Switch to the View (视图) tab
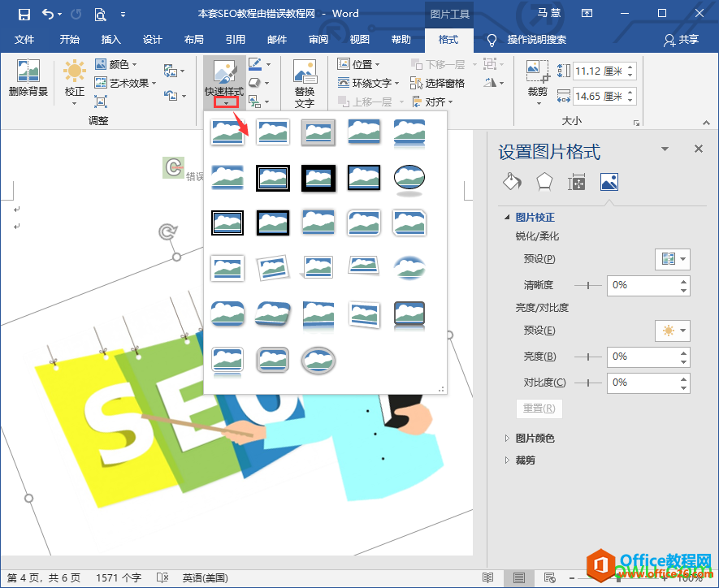719x588 pixels. tap(359, 40)
